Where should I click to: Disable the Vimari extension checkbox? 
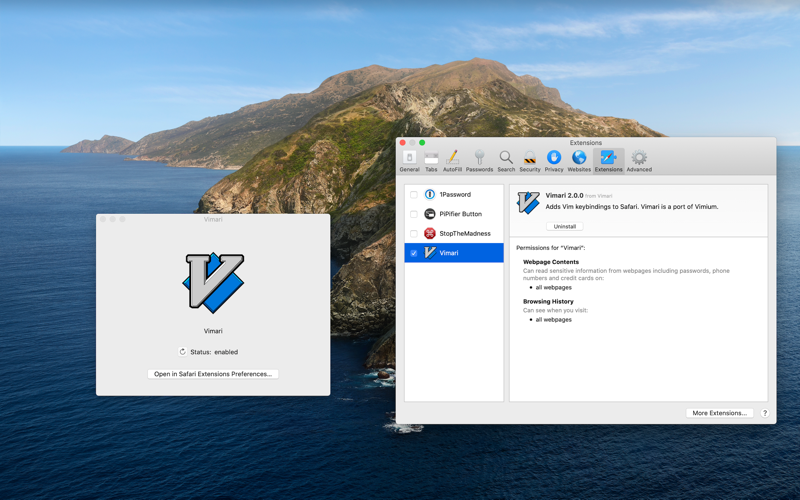pyautogui.click(x=414, y=253)
